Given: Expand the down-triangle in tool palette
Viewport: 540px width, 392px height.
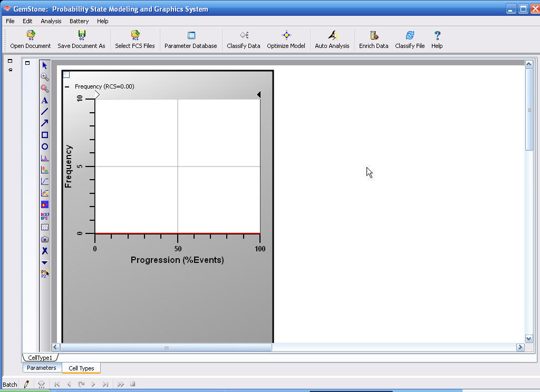Looking at the screenshot, I should pyautogui.click(x=44, y=262).
